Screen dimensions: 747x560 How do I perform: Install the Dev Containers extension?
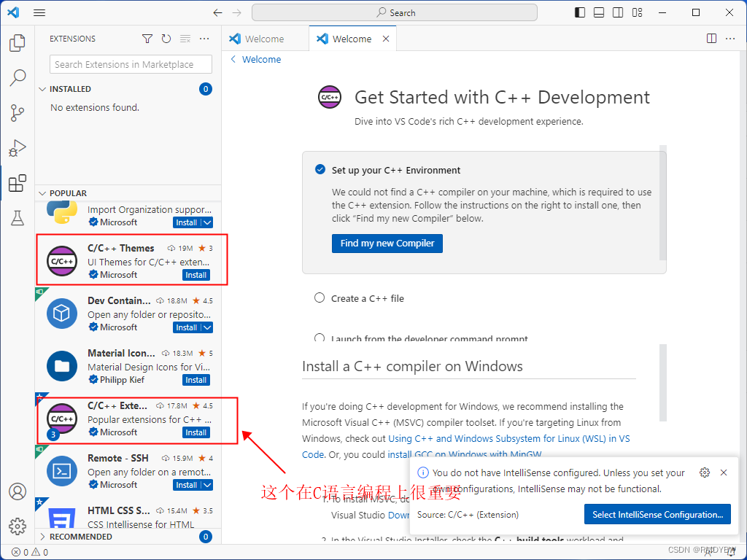pos(186,327)
